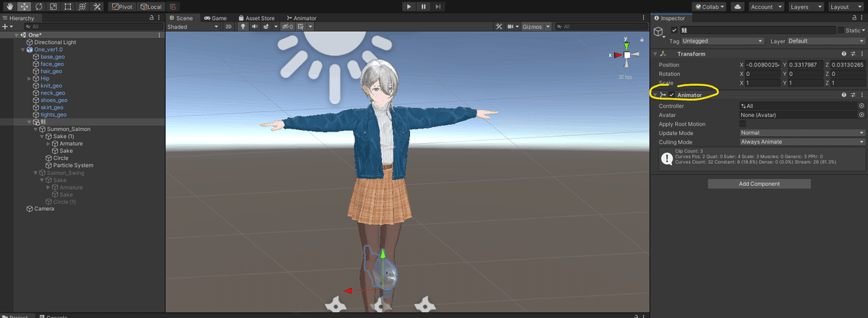Switch to the Game tab
The width and height of the screenshot is (868, 318).
215,17
